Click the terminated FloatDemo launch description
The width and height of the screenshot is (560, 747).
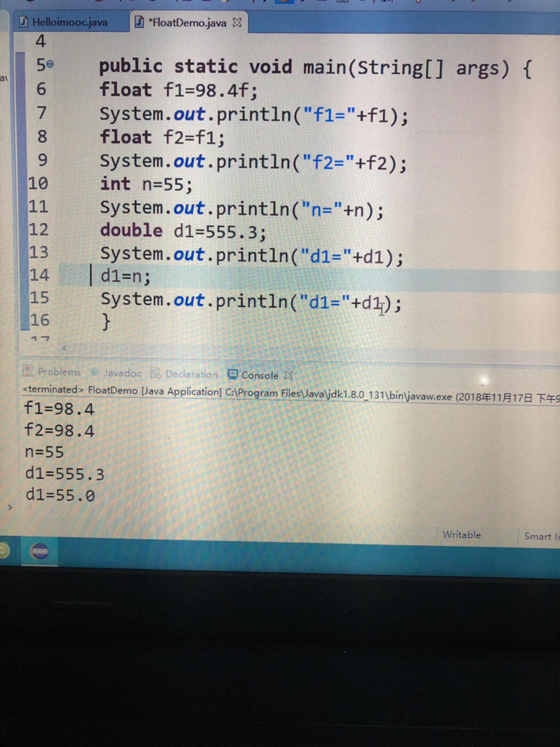[x=291, y=394]
